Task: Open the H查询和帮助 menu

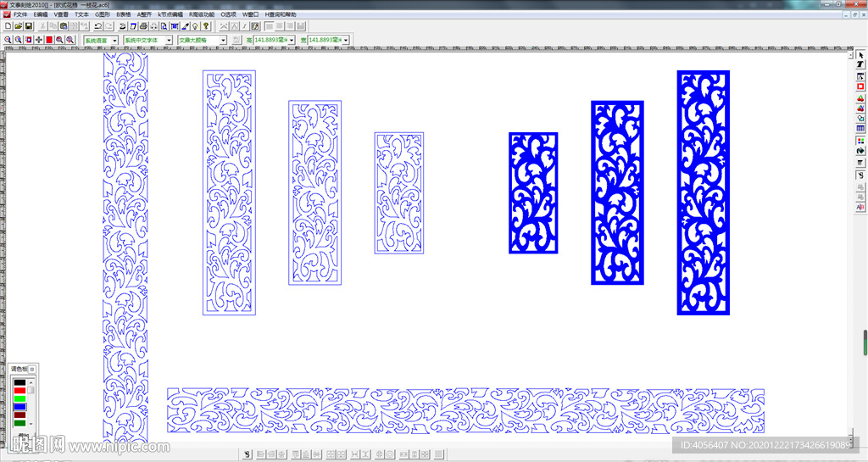Action: pyautogui.click(x=281, y=14)
